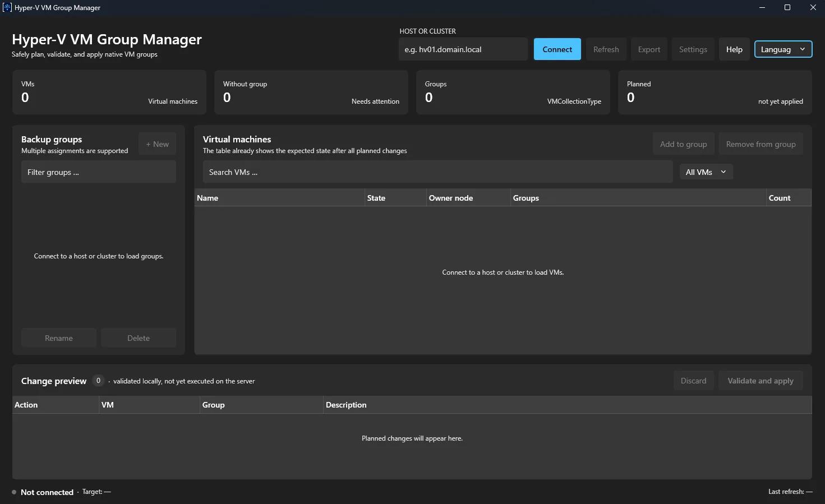Click the Group column header in Change preview
Image resolution: width=825 pixels, height=504 pixels.
tap(261, 405)
